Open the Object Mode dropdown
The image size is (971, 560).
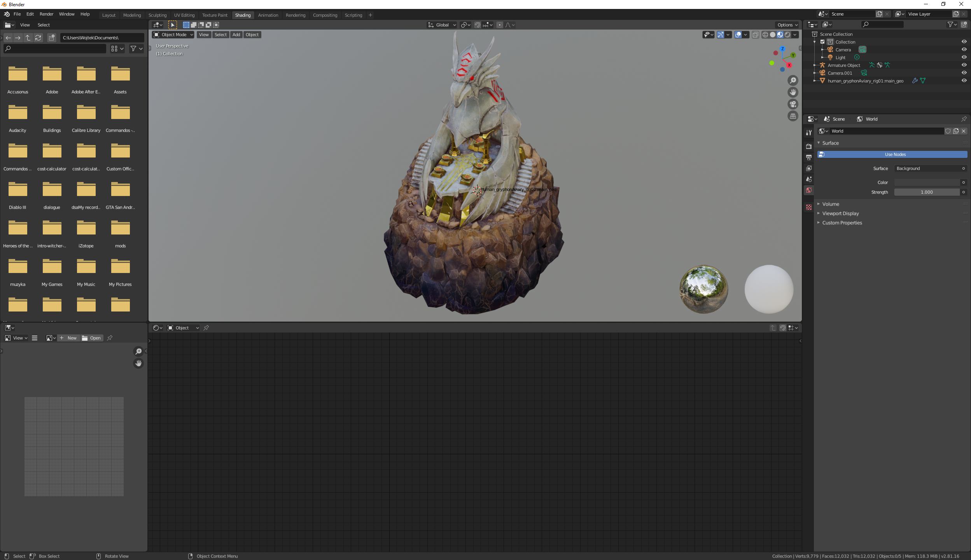173,35
